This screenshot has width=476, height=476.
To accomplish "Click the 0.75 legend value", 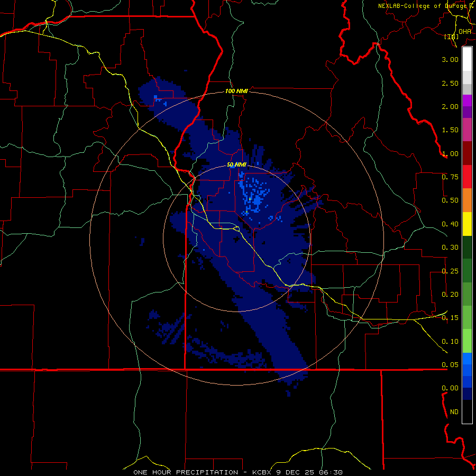I will click(x=450, y=177).
